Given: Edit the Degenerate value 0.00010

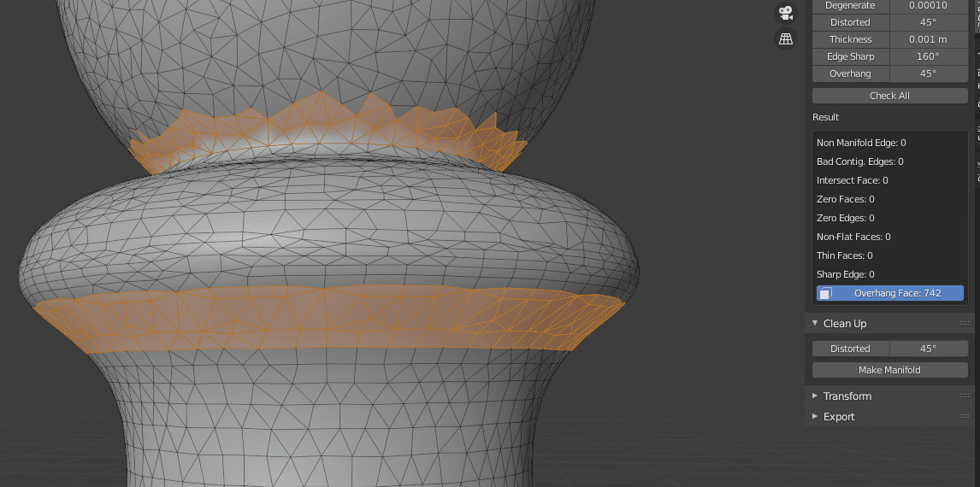Looking at the screenshot, I should 928,6.
